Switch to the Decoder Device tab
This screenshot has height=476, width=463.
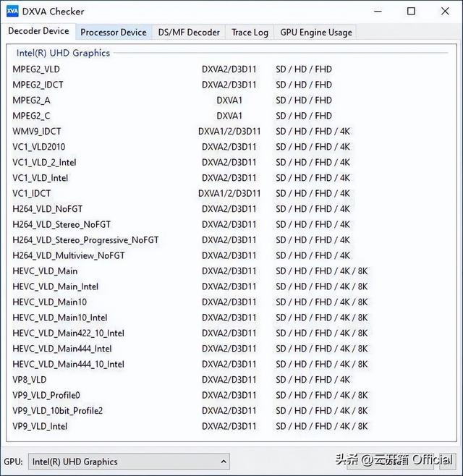pyautogui.click(x=38, y=31)
